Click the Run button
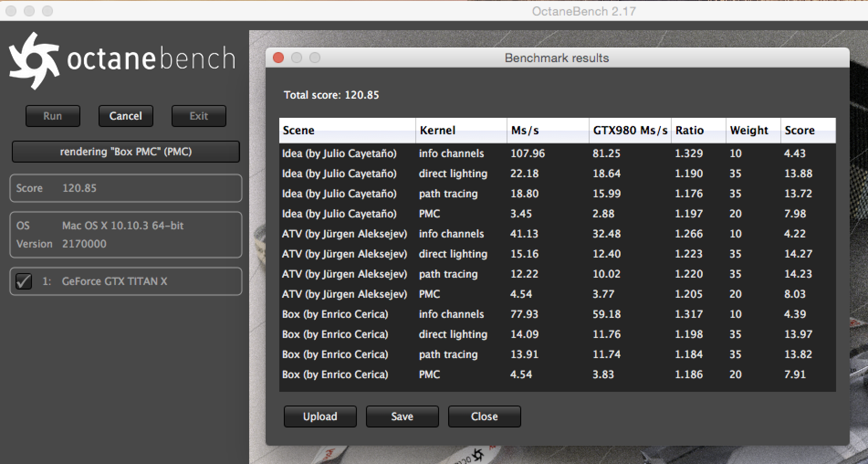868x464 pixels. click(53, 116)
